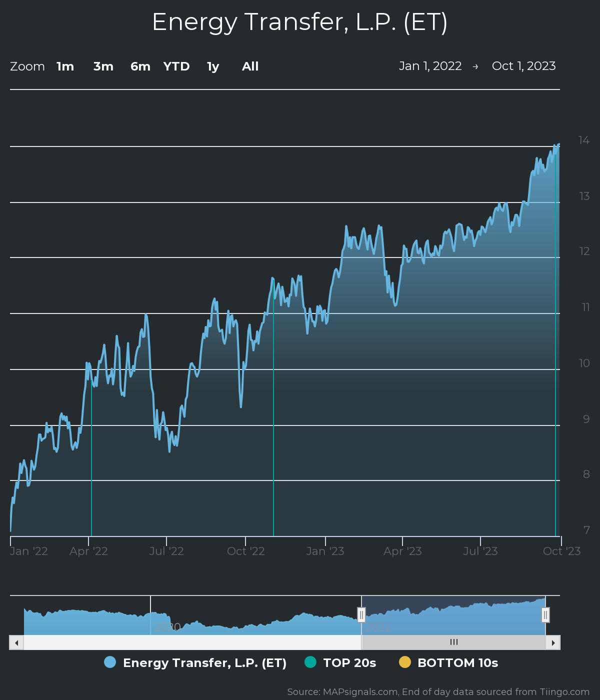Click the Jan '22 x-axis label

tap(29, 551)
